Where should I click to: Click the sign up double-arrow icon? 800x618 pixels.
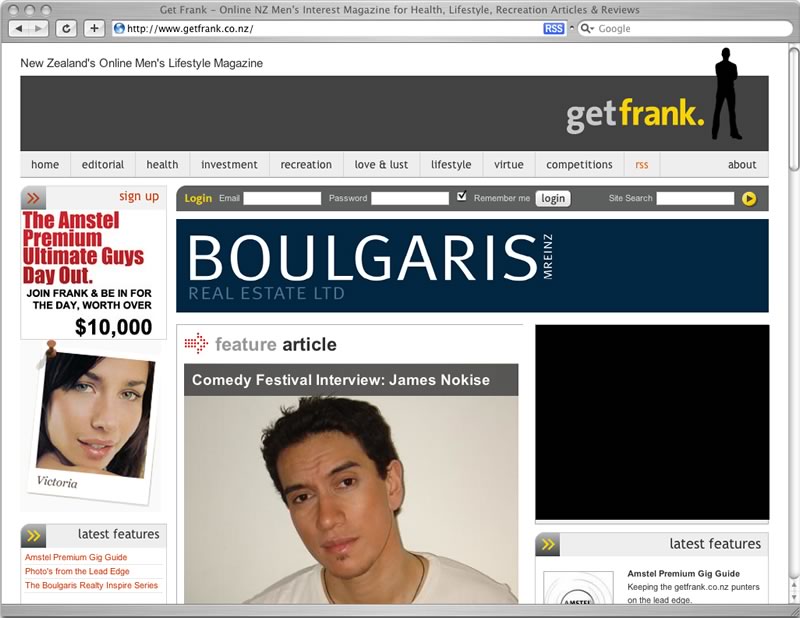click(33, 198)
